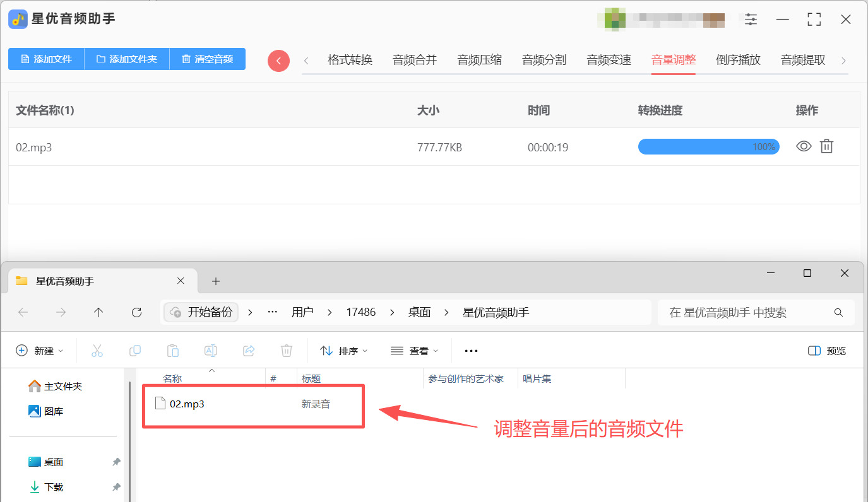Open the three-dot more options menu
Viewport: 868px width, 502px height.
click(x=471, y=351)
